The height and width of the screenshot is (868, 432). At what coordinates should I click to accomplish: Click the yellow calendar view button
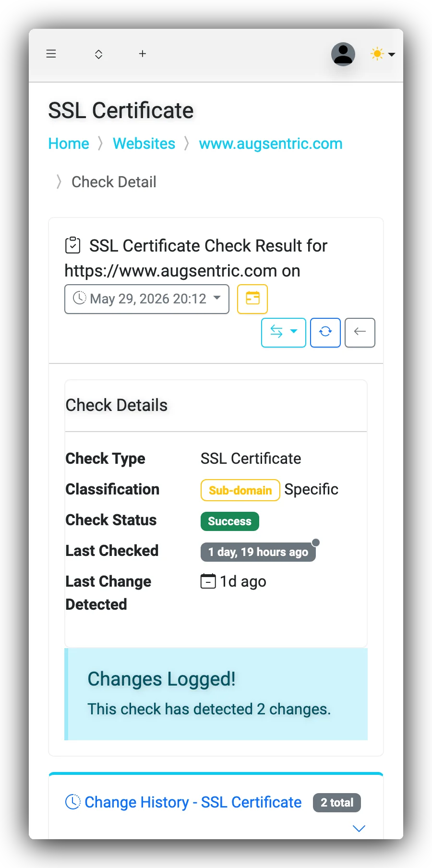(x=252, y=299)
